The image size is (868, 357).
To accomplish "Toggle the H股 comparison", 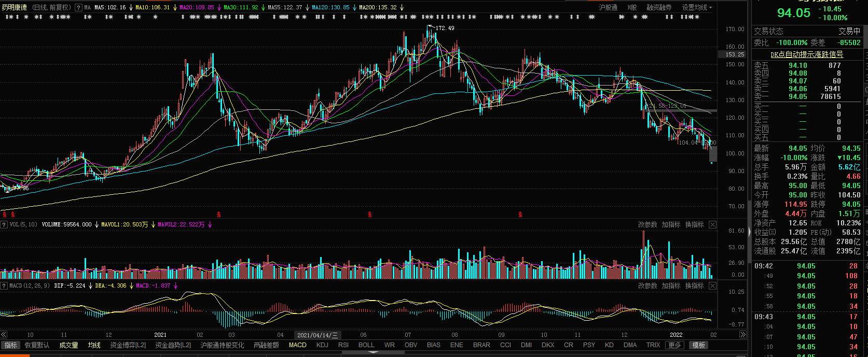I will coord(632,7).
